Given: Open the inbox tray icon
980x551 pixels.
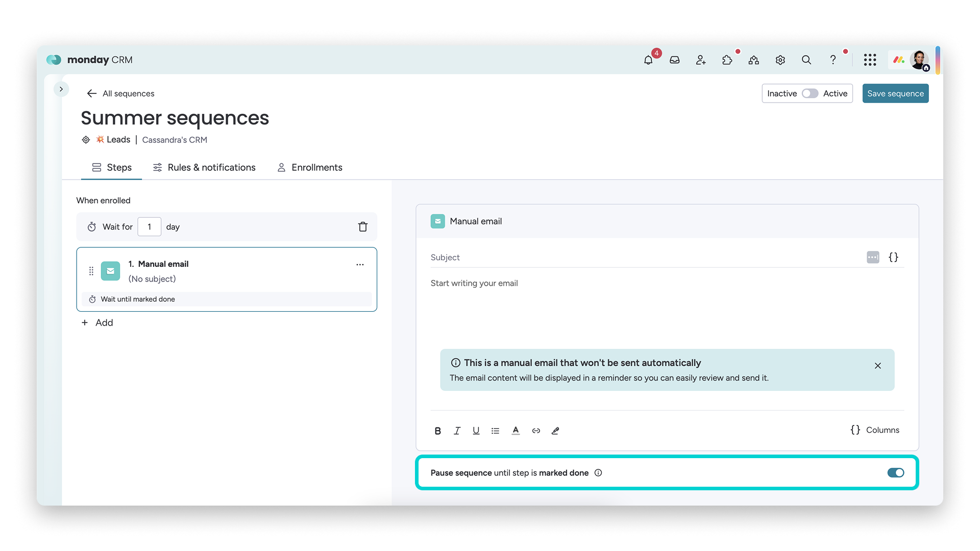Looking at the screenshot, I should coord(675,60).
